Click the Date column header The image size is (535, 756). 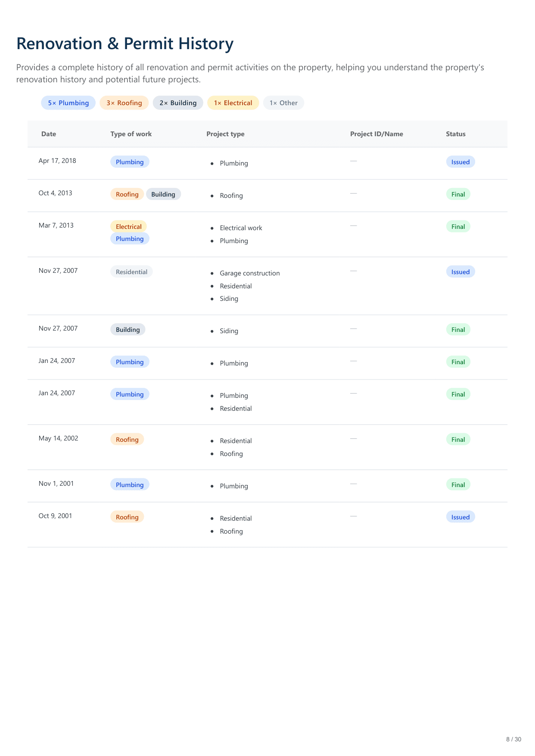pos(49,134)
